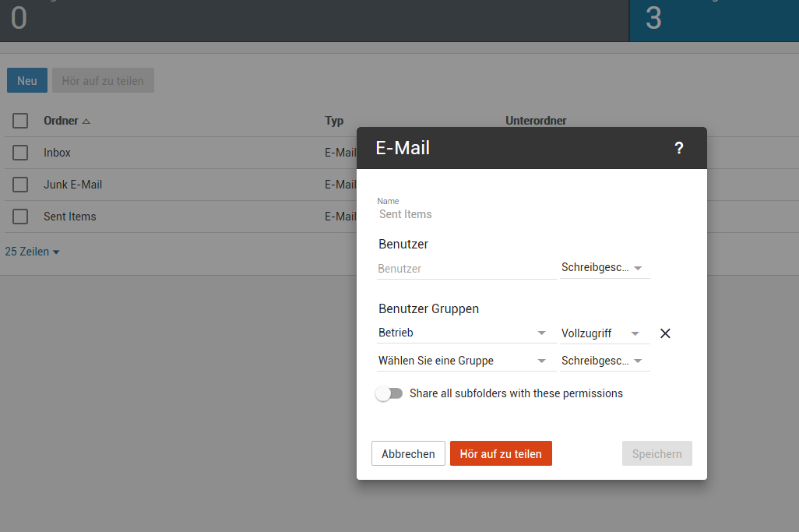
Task: Toggle share all subfolders switch
Action: point(389,393)
